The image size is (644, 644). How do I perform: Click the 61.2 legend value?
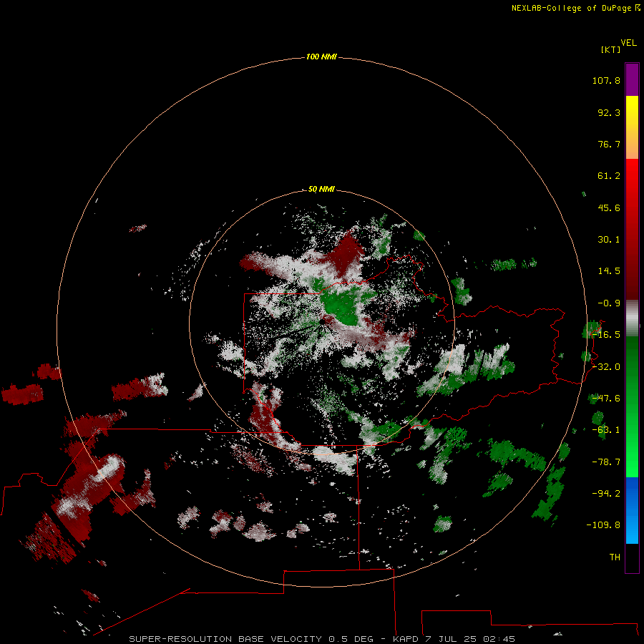pyautogui.click(x=609, y=176)
